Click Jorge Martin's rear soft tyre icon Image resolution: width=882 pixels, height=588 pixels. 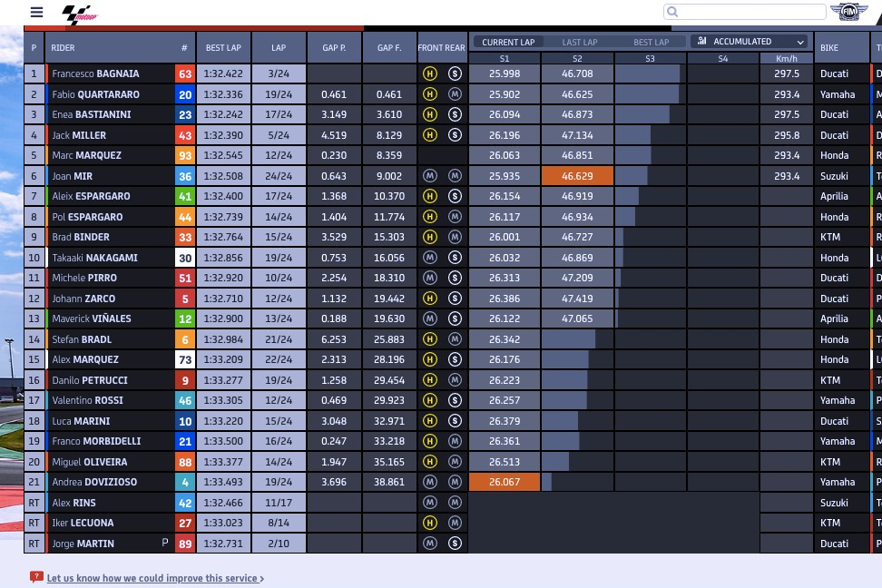[455, 544]
